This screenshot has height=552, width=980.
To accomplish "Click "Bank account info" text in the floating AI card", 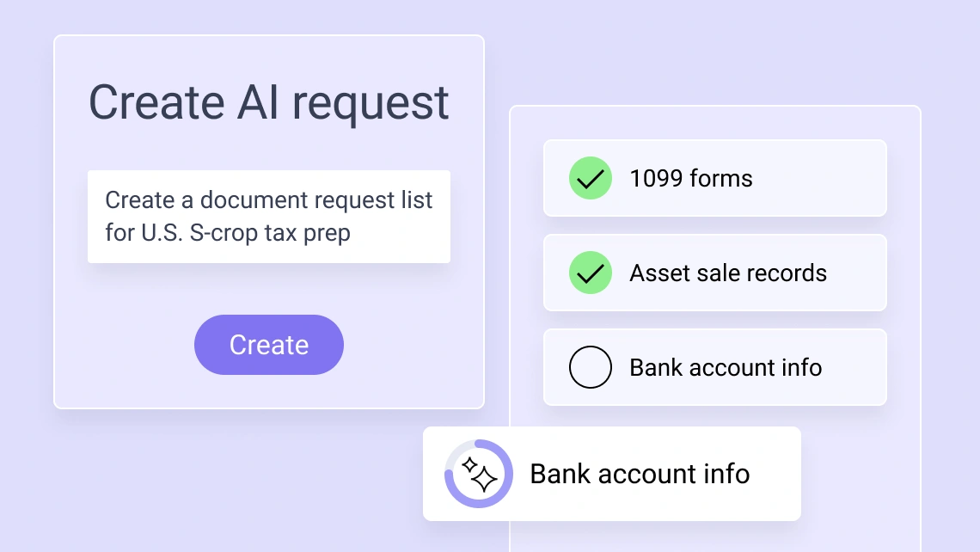I will (640, 474).
